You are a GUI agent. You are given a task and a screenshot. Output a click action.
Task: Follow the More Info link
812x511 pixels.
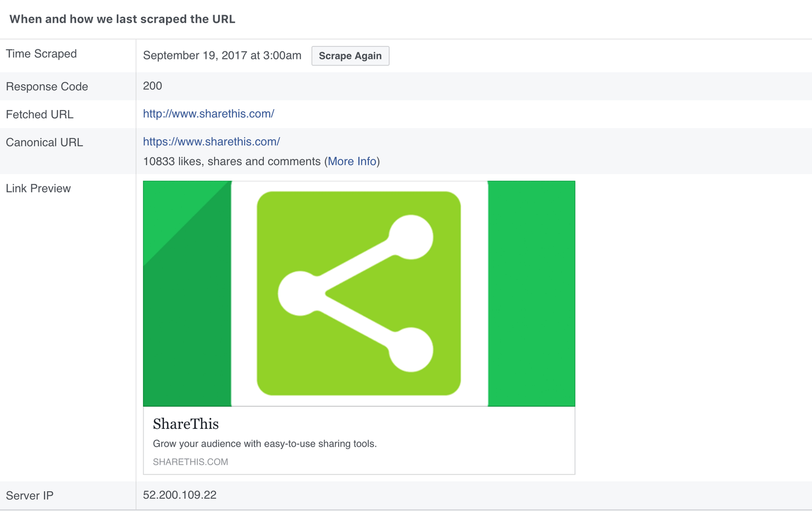352,161
